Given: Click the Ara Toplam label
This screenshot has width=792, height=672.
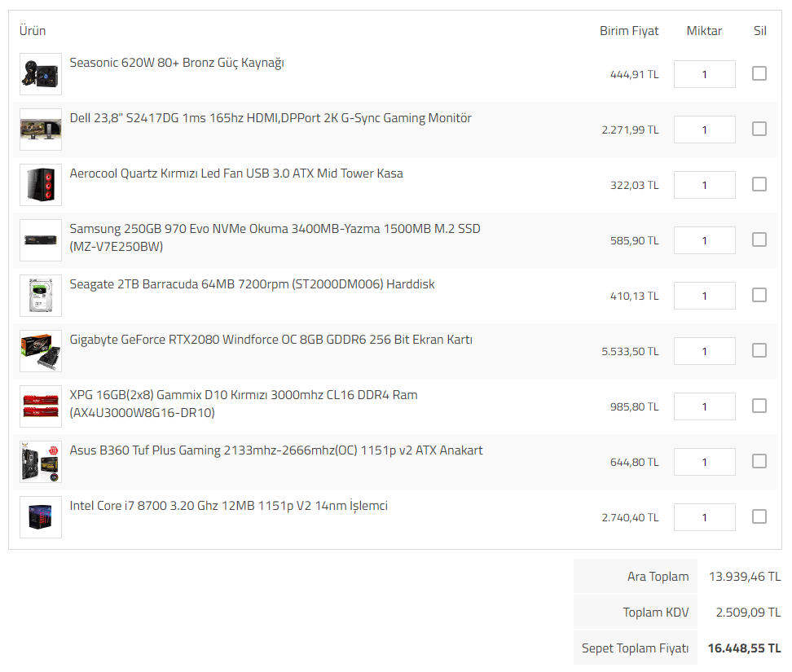Looking at the screenshot, I should coord(658,577).
